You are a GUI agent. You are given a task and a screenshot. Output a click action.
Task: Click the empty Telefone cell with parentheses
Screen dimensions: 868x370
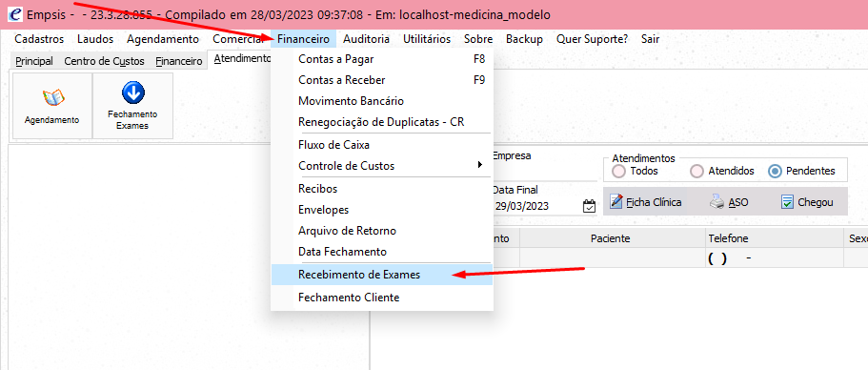(x=774, y=258)
